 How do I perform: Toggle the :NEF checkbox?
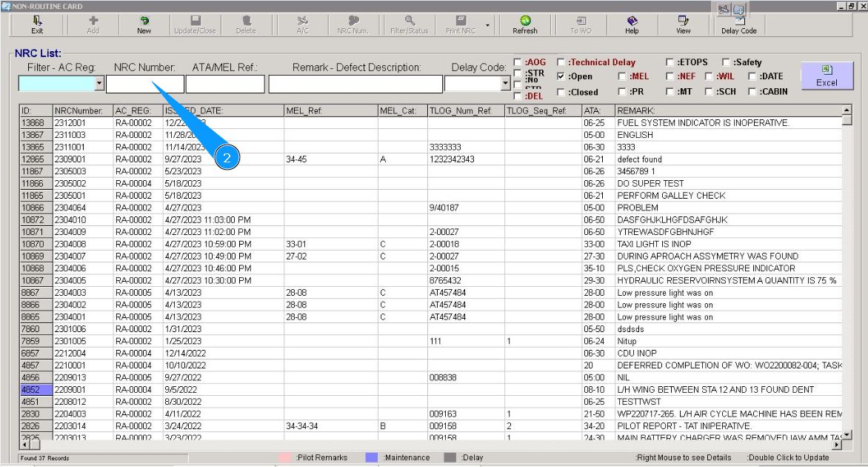(670, 76)
